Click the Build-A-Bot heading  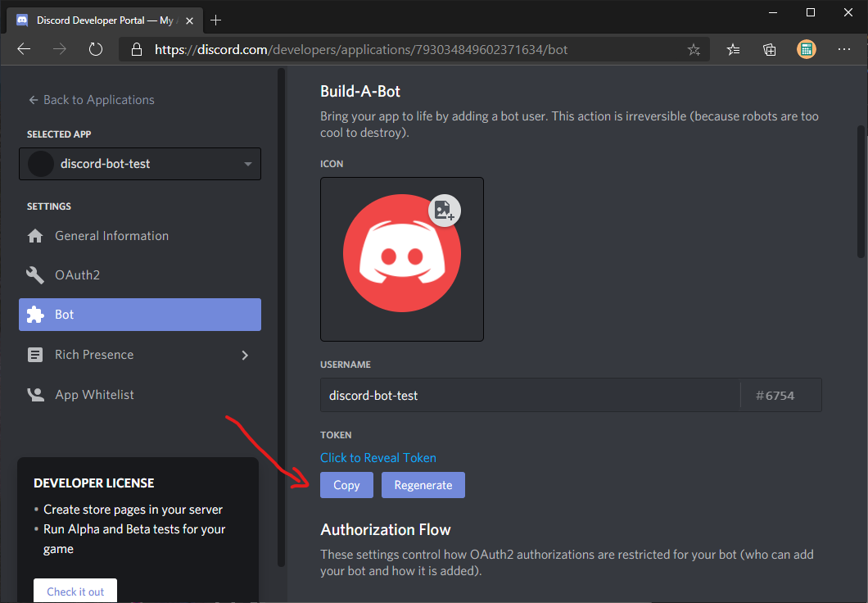click(359, 92)
